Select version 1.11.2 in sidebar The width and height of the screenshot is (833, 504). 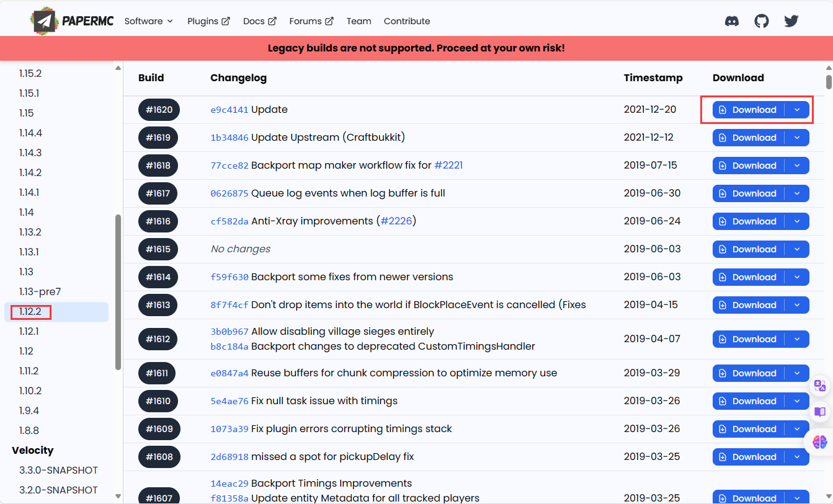[x=56, y=371]
